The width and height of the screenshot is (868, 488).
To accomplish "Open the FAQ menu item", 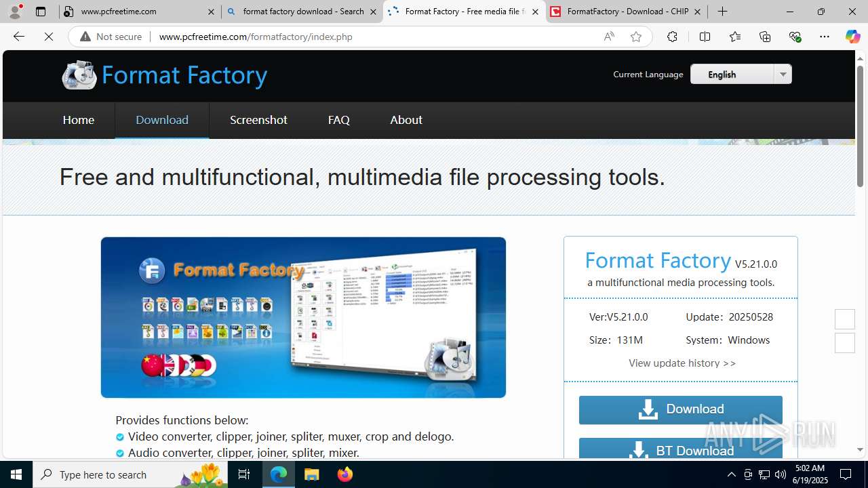I will pyautogui.click(x=338, y=120).
